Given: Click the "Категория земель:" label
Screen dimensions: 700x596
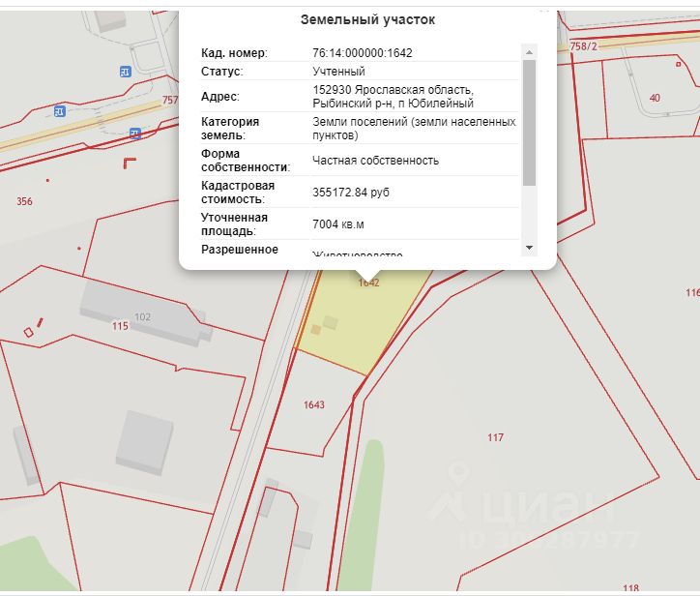Looking at the screenshot, I should [230, 129].
